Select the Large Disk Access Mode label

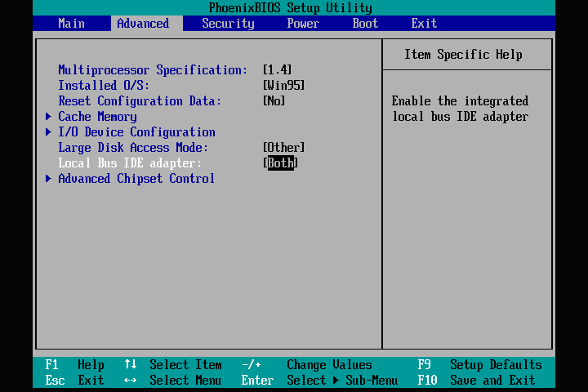pyautogui.click(x=133, y=148)
